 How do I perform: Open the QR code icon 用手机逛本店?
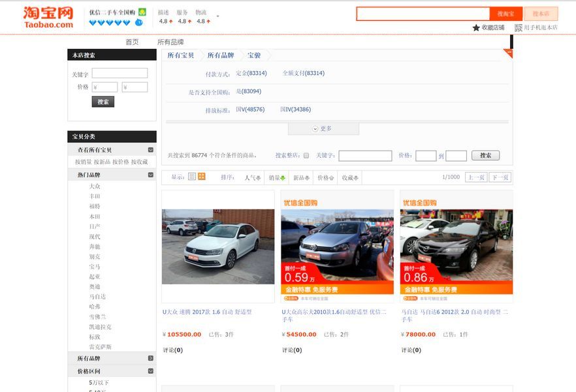click(x=519, y=27)
